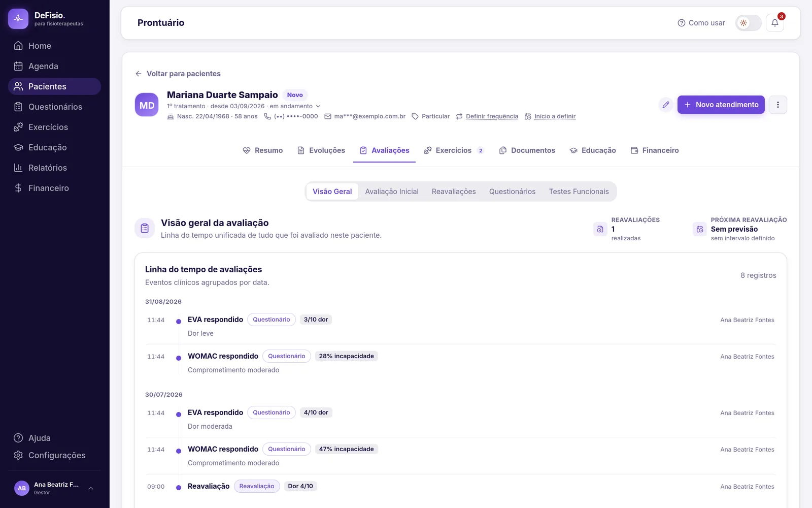
Task: Open Home from the sidebar
Action: click(x=54, y=46)
